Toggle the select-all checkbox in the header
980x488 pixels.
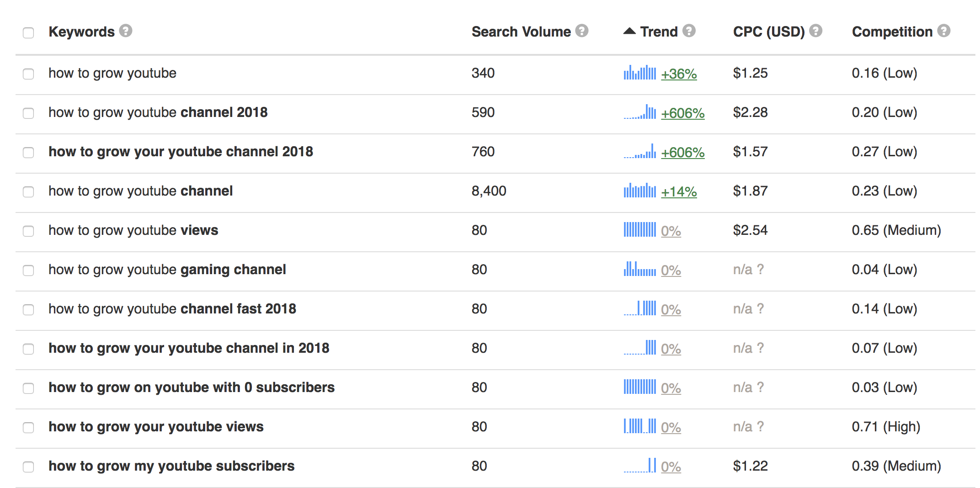point(28,32)
